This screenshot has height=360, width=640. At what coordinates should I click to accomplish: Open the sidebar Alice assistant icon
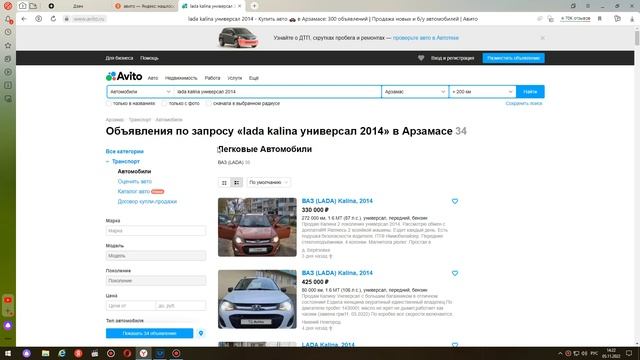pos(8,325)
